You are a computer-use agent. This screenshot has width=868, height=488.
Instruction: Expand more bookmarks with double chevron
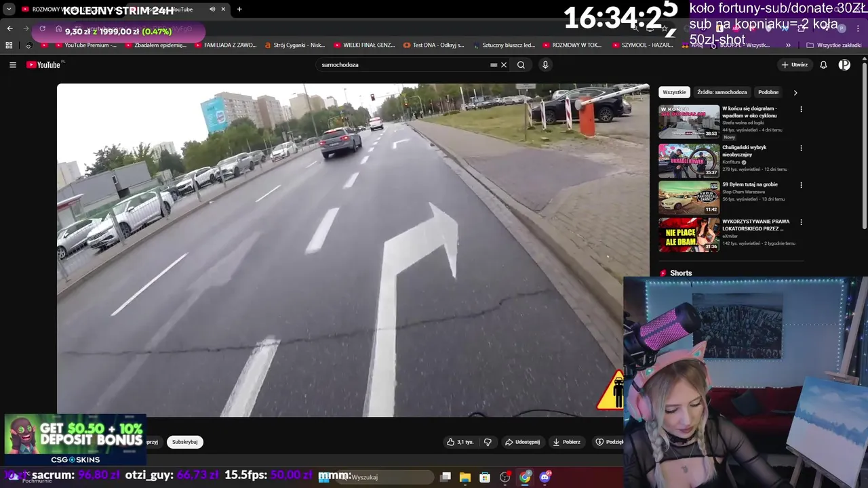pyautogui.click(x=788, y=45)
